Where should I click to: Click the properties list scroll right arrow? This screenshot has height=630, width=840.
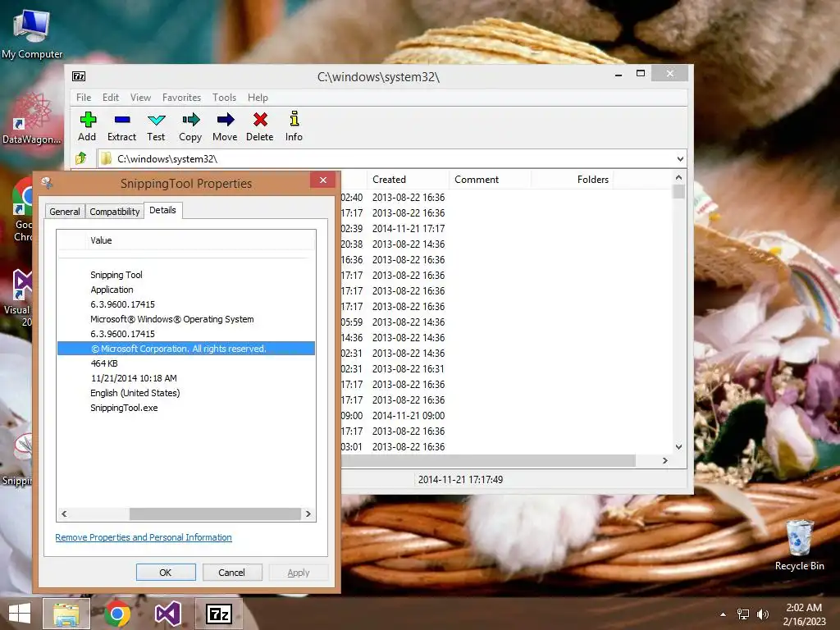(308, 514)
